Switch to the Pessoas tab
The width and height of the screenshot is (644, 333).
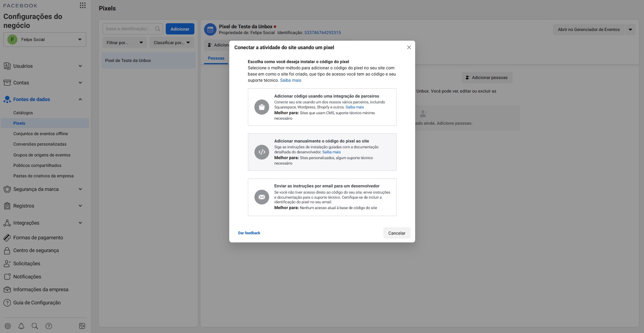tap(216, 58)
